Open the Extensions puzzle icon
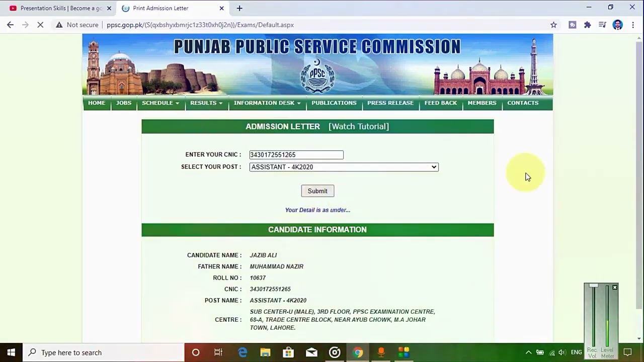The height and width of the screenshot is (362, 644). 587,25
